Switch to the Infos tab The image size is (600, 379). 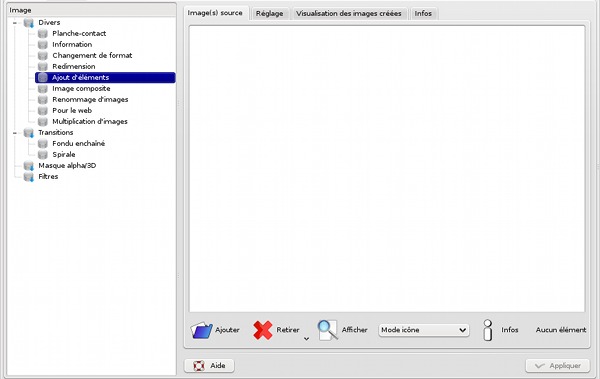[423, 14]
